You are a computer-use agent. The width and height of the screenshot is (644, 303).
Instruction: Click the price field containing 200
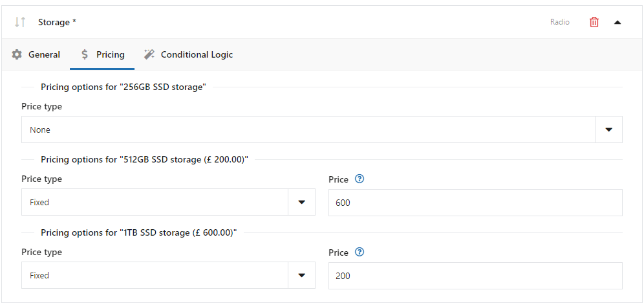476,275
